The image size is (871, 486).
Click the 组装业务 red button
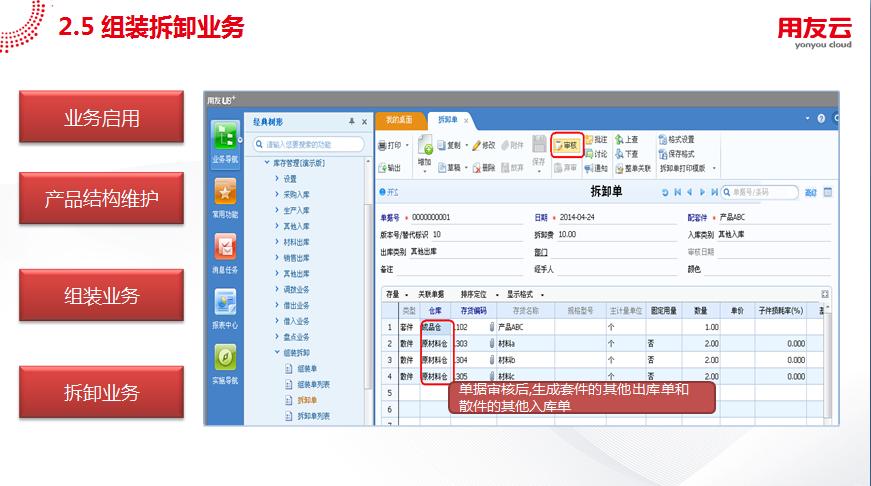point(101,295)
